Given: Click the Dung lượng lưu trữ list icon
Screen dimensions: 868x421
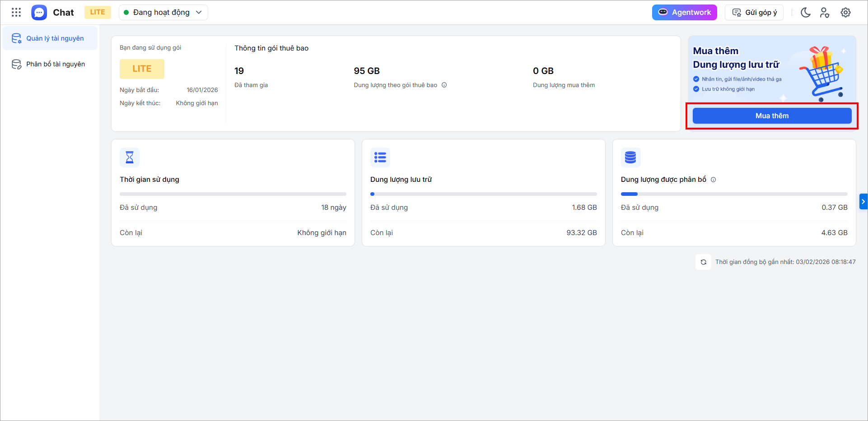Looking at the screenshot, I should point(380,157).
